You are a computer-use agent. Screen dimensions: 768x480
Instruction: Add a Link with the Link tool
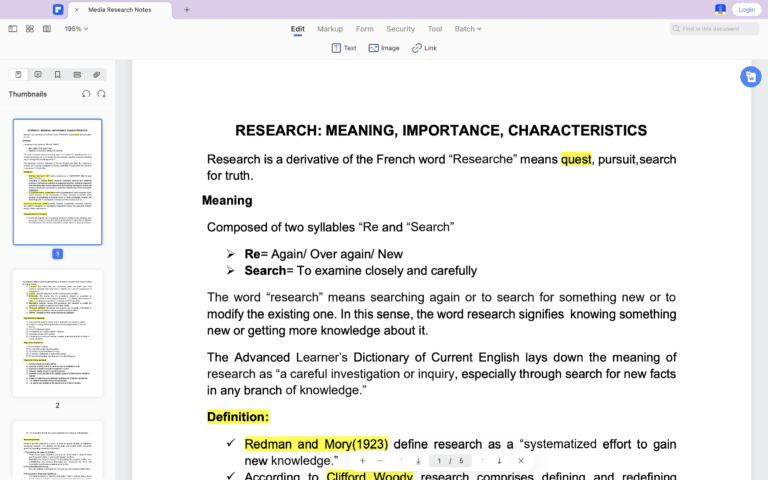click(424, 48)
